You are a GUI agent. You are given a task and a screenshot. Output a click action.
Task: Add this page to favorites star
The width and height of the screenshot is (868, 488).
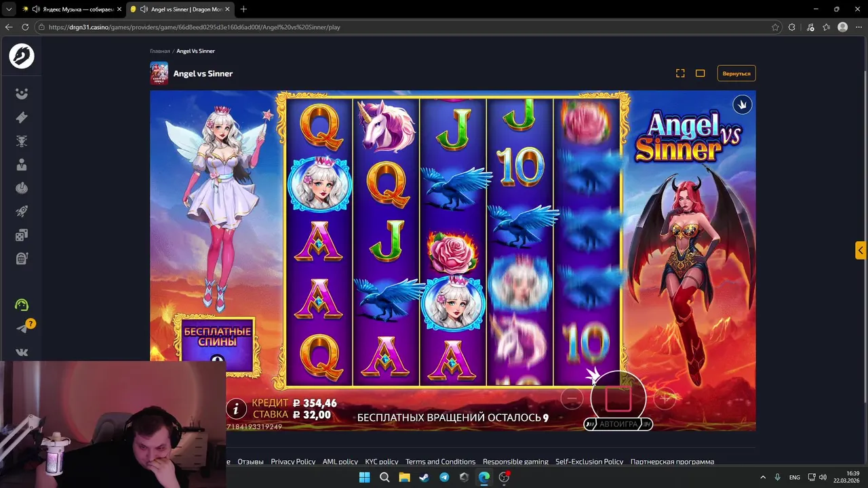click(x=775, y=27)
